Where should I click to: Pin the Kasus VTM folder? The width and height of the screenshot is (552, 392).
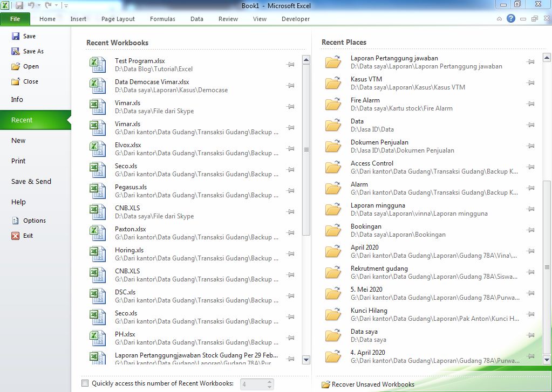click(530, 82)
